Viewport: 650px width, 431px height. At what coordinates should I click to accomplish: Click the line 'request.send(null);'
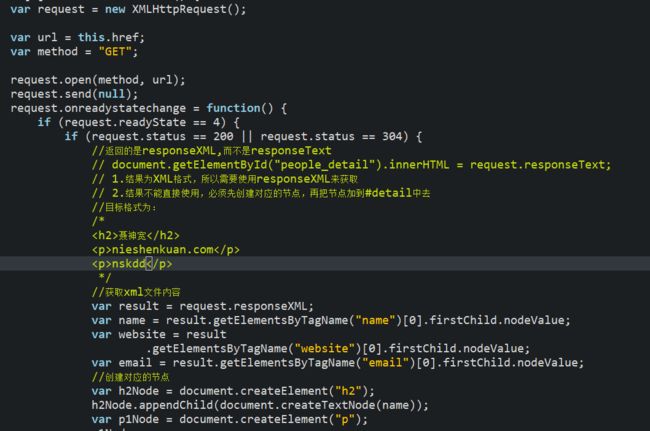(x=74, y=94)
